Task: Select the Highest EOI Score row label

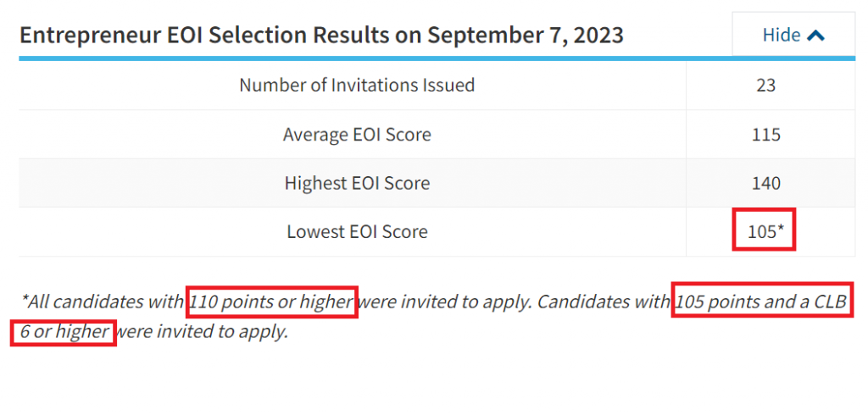Action: coord(357,183)
